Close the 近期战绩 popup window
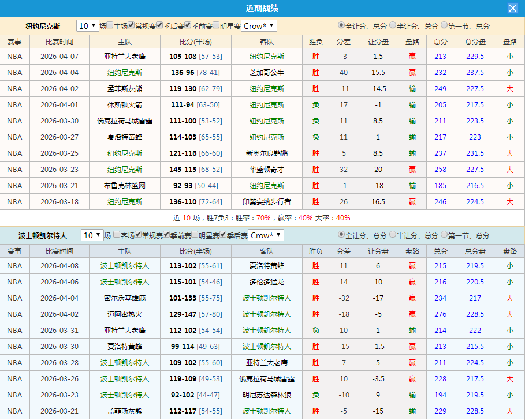The width and height of the screenshot is (525, 420). (513, 8)
